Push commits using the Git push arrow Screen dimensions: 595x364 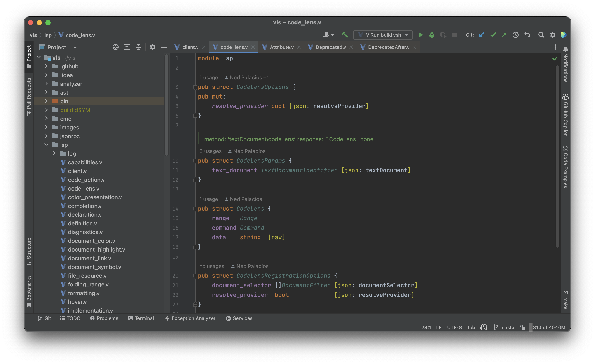[504, 35]
